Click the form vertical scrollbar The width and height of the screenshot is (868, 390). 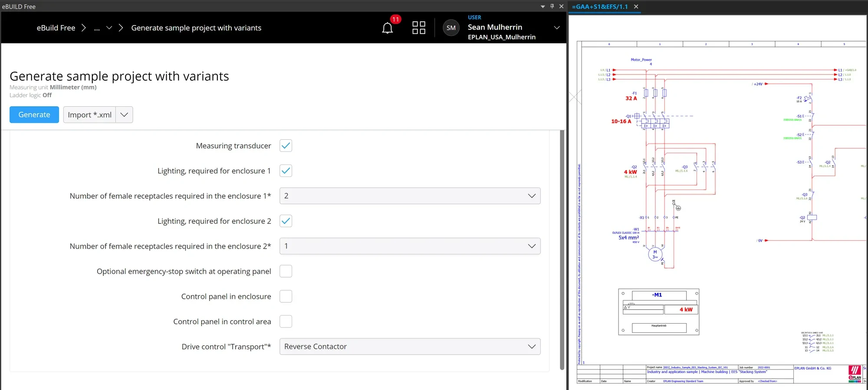coord(562,250)
